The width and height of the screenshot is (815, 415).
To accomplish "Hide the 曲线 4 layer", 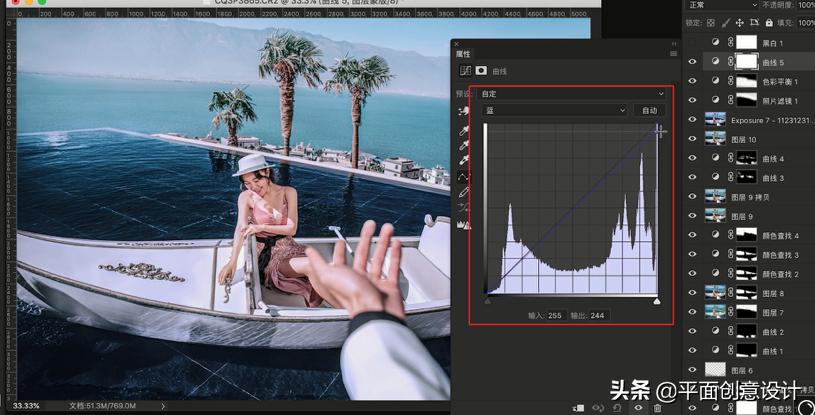I will pos(692,158).
